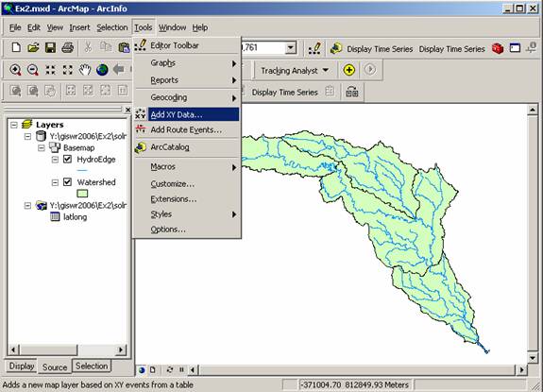The width and height of the screenshot is (543, 392).
Task: Open the File menu
Action: click(15, 27)
